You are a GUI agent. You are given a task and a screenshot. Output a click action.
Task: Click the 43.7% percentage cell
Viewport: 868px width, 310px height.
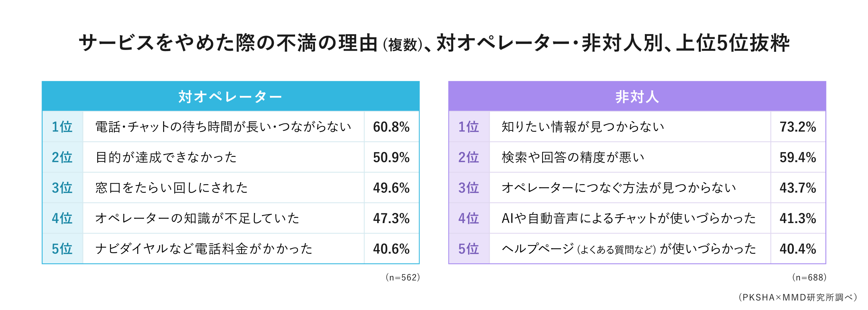coord(798,188)
